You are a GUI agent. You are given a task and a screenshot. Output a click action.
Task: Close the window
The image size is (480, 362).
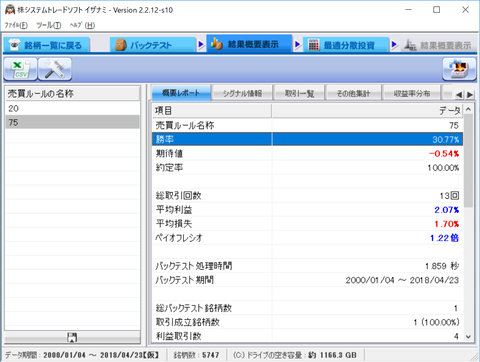tap(465, 10)
